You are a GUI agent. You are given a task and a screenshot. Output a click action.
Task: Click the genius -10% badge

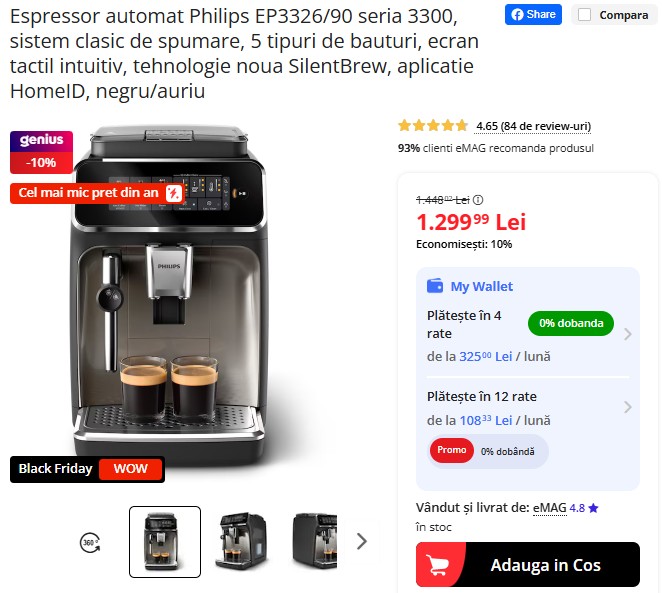[41, 152]
